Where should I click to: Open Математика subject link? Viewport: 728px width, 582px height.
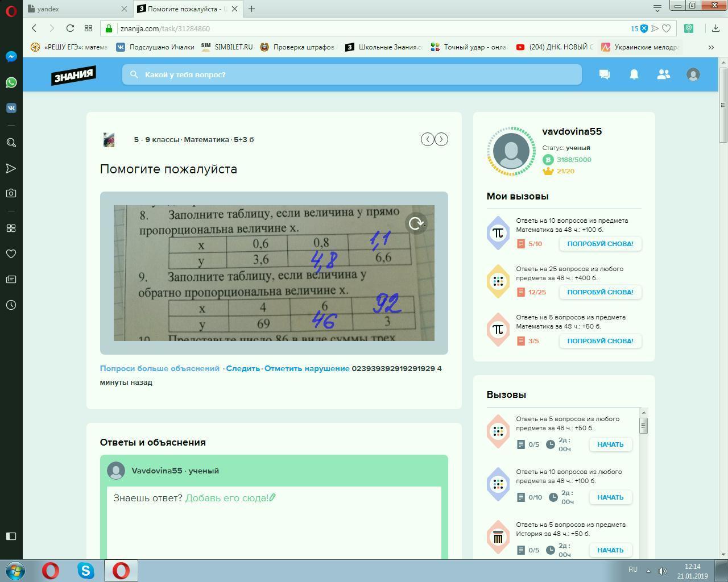[x=206, y=139]
